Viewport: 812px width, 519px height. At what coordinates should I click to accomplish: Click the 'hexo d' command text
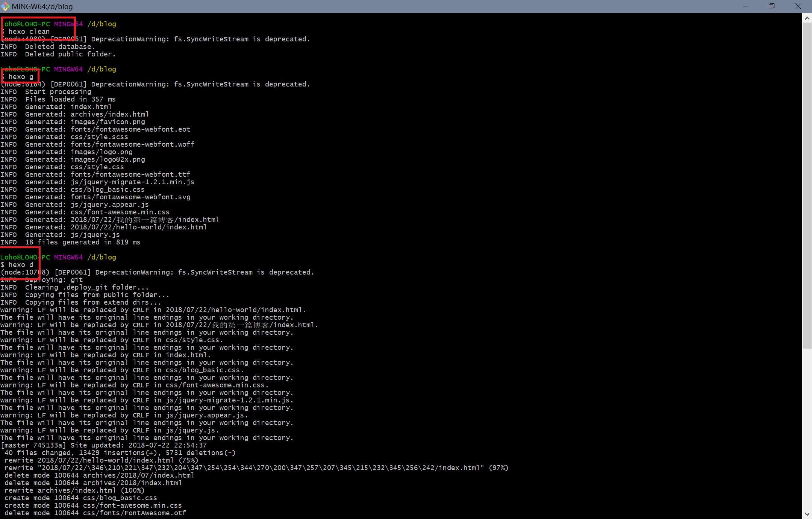tap(21, 265)
